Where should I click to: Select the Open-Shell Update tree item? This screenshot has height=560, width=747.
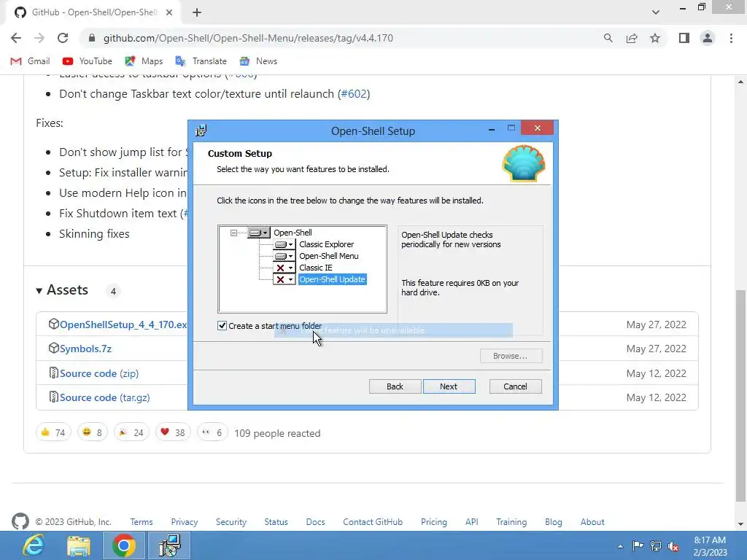point(332,279)
